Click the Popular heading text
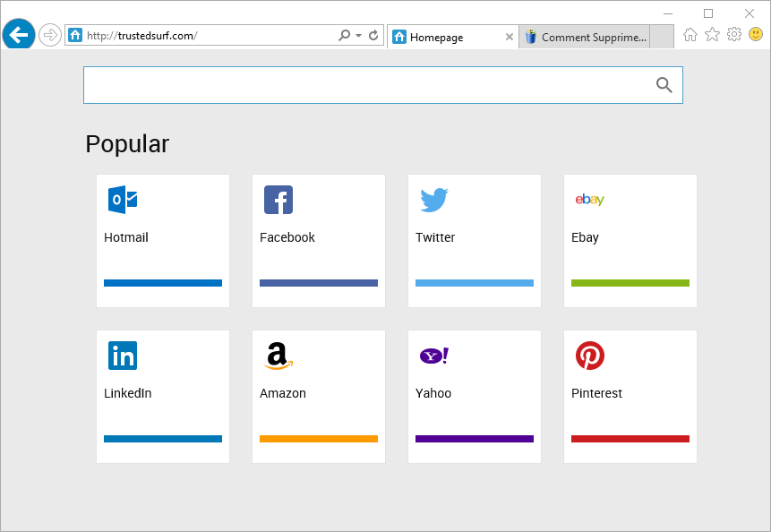771x532 pixels. click(x=127, y=144)
